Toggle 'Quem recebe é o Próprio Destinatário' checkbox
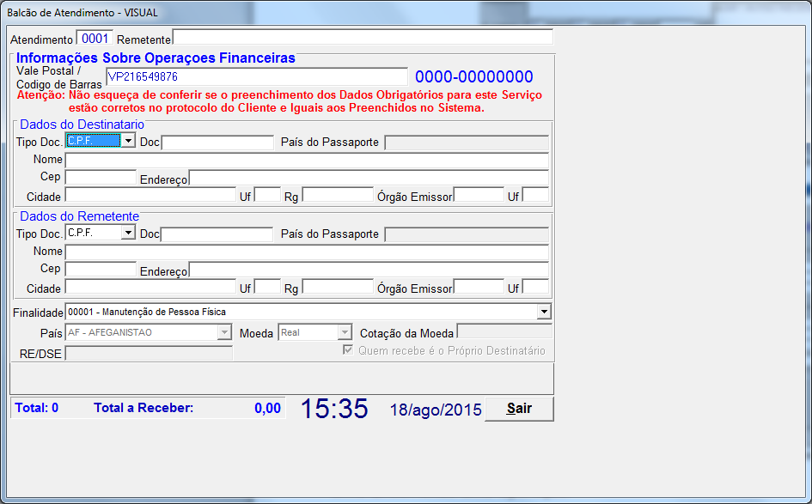Screen dimensions: 812x504 tap(348, 350)
